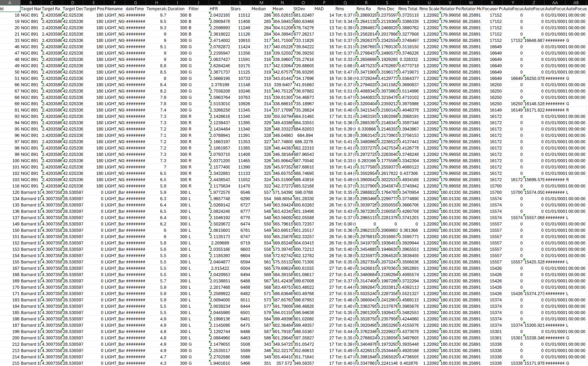
Task: Click the 'Stars' header cell
Action: click(240, 9)
